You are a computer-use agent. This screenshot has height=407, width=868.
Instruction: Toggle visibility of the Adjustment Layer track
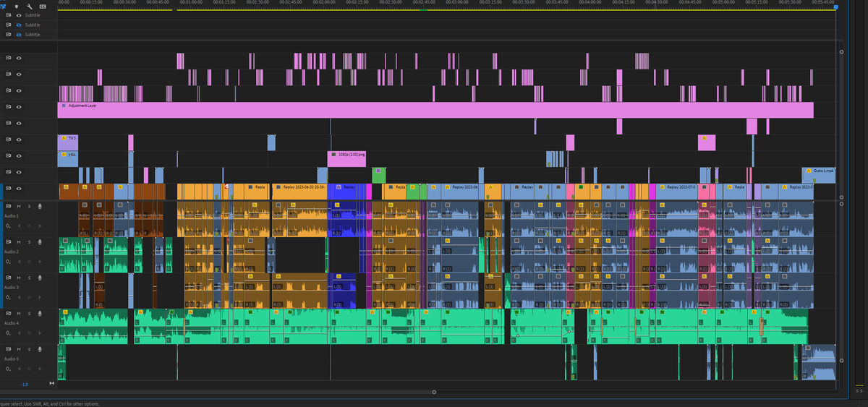click(19, 106)
